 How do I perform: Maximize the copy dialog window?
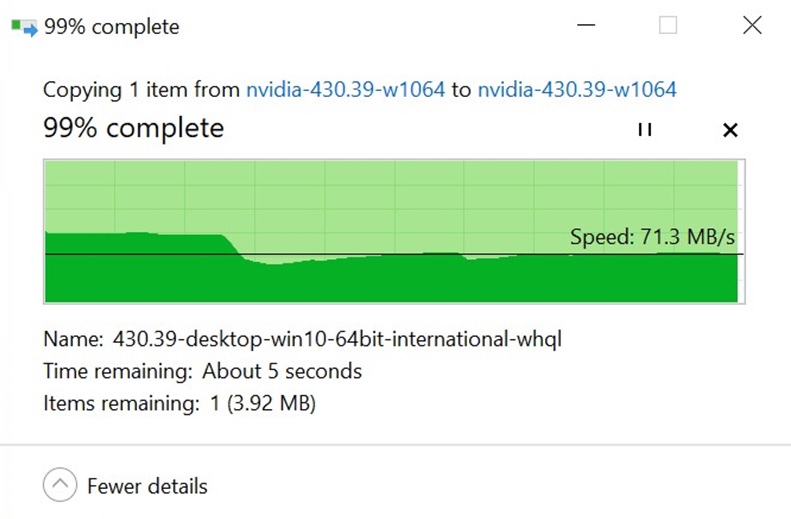668,25
